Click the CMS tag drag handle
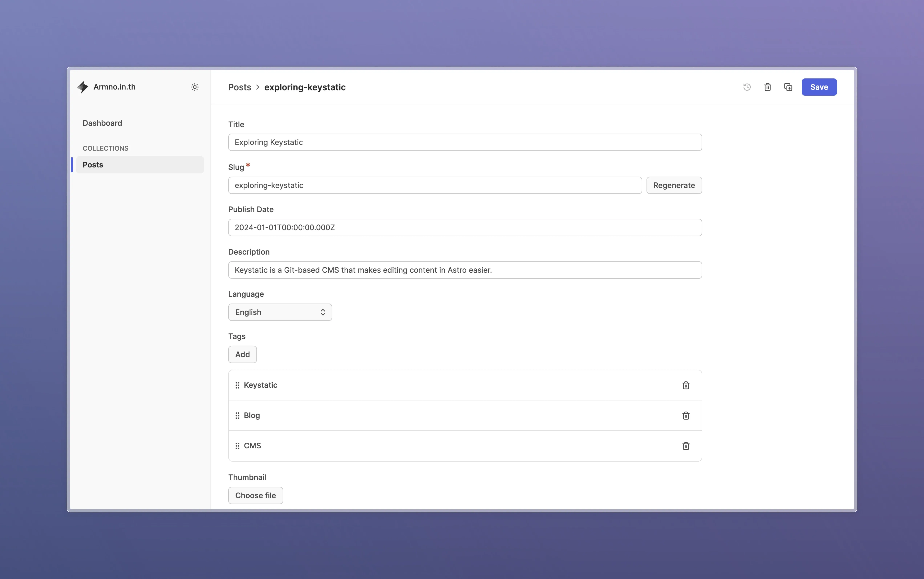This screenshot has height=579, width=924. tap(237, 446)
